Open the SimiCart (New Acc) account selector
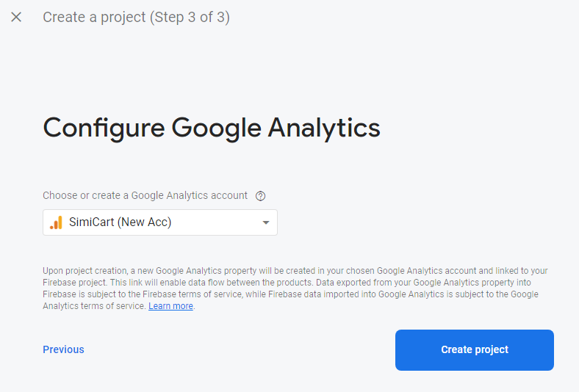 (159, 222)
